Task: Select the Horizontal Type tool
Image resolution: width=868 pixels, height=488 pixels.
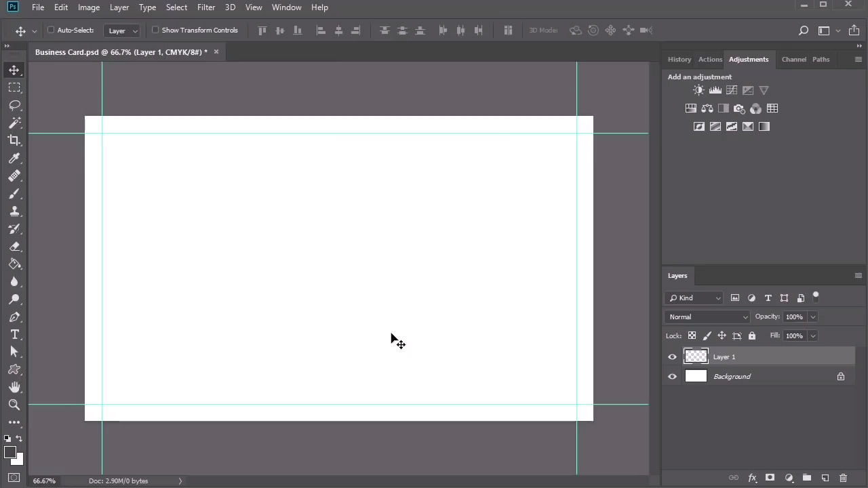Action: pyautogui.click(x=14, y=335)
